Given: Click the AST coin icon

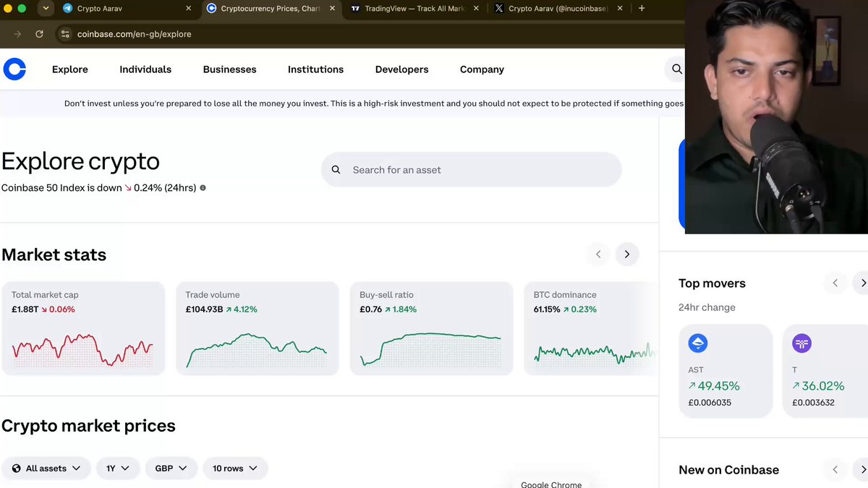Looking at the screenshot, I should tap(698, 343).
